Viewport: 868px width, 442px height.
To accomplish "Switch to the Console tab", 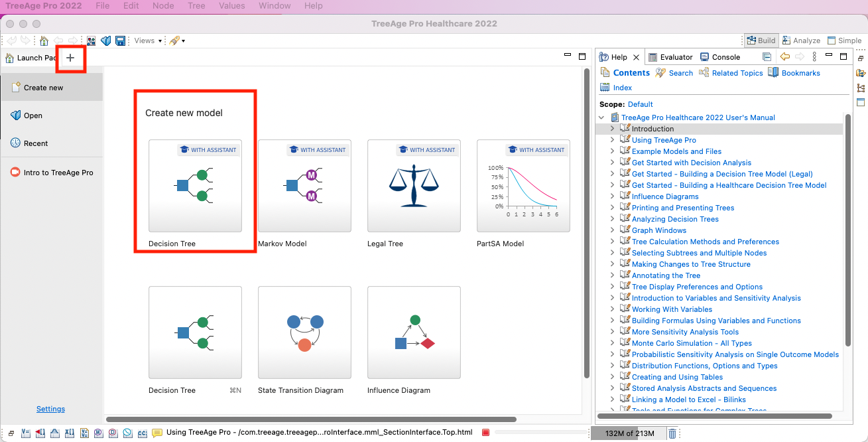I will (x=720, y=57).
